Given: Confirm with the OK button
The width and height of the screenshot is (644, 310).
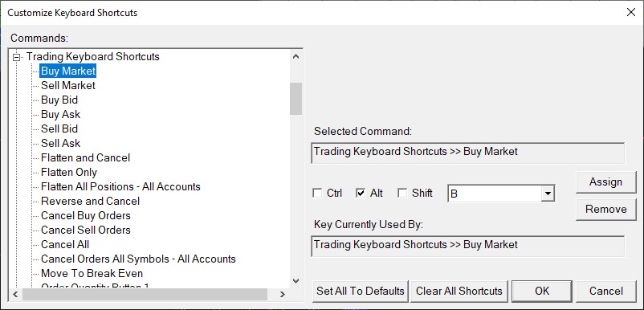Looking at the screenshot, I should point(542,291).
